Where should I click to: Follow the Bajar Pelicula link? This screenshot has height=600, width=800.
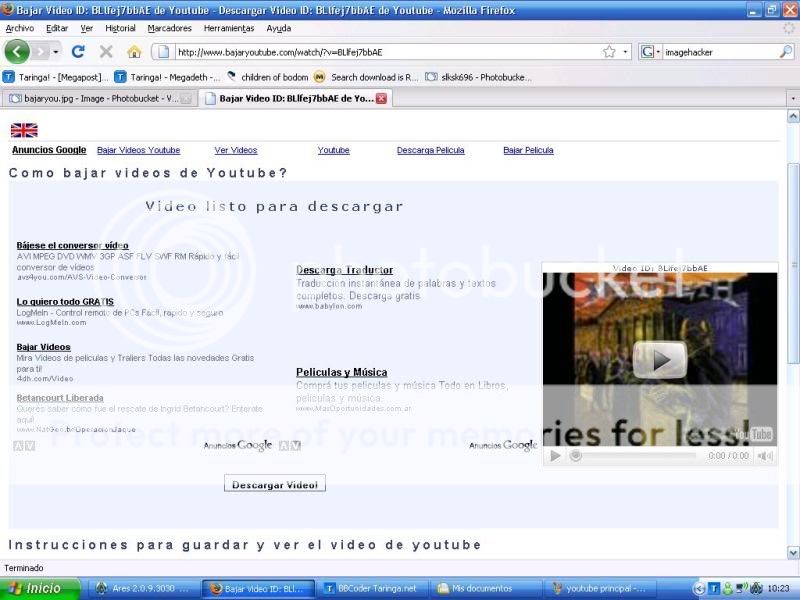(x=528, y=150)
